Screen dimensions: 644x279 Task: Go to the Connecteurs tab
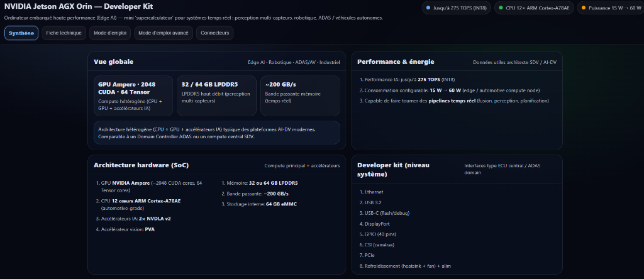[x=215, y=33]
